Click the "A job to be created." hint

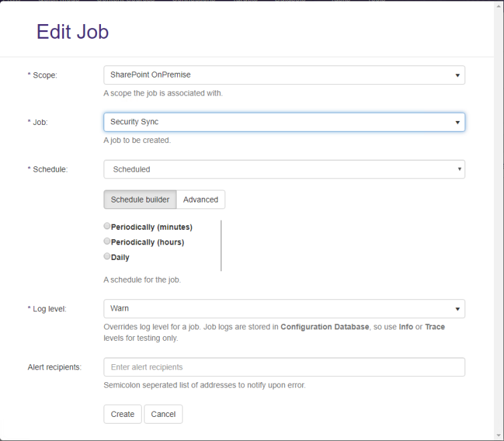click(137, 141)
